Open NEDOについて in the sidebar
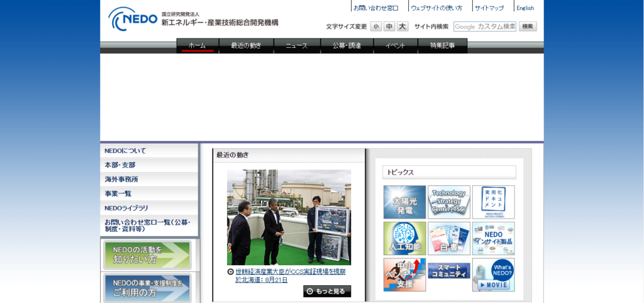644x303 pixels. (x=149, y=151)
